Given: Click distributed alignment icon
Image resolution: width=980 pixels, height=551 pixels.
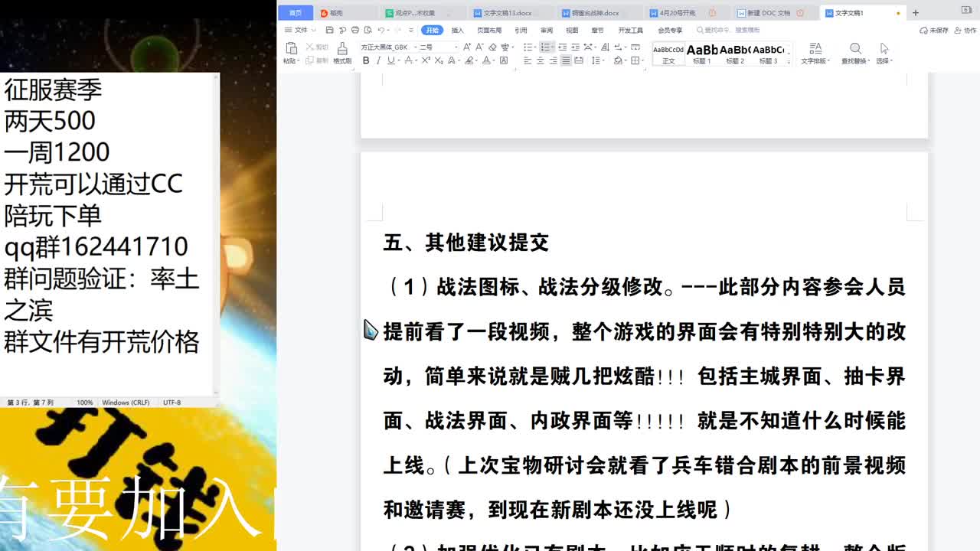Looking at the screenshot, I should pyautogui.click(x=579, y=60).
